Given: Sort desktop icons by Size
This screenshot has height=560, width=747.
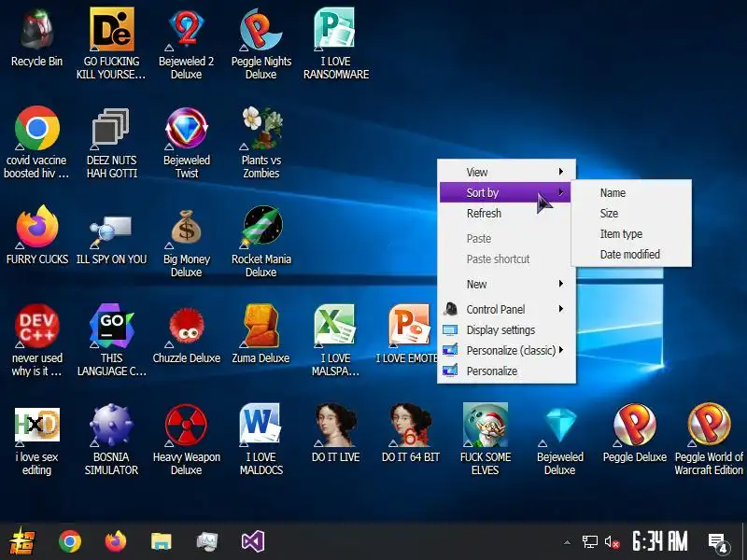Looking at the screenshot, I should point(631,213).
